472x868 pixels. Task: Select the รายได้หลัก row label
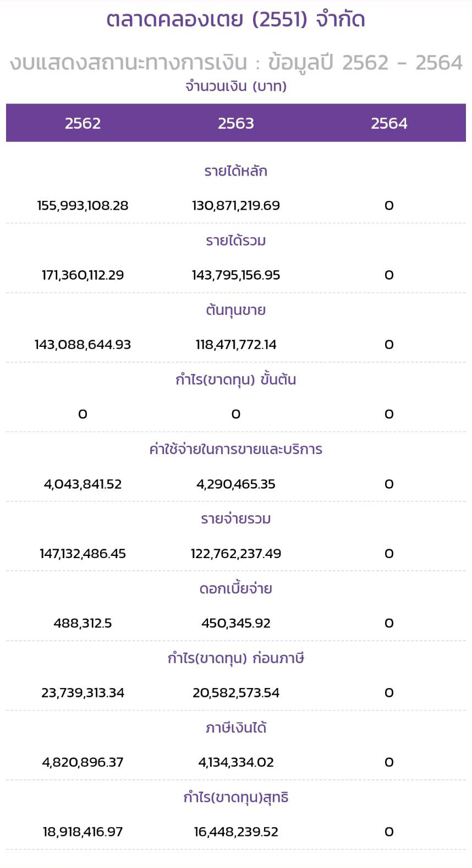(x=235, y=171)
